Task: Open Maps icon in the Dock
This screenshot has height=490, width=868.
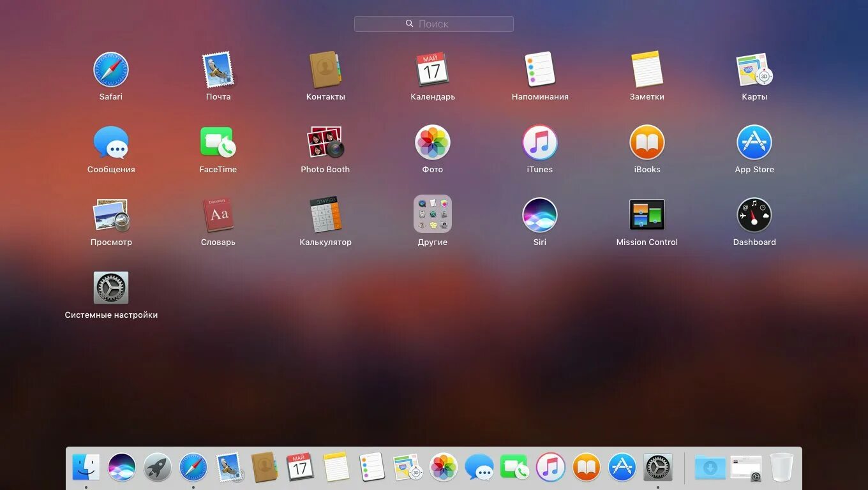Action: (x=408, y=468)
